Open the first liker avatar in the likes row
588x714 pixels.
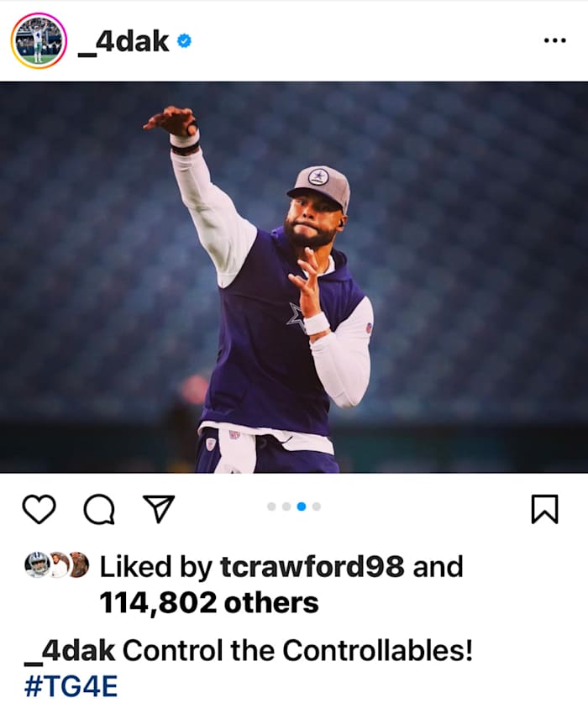(x=37, y=564)
